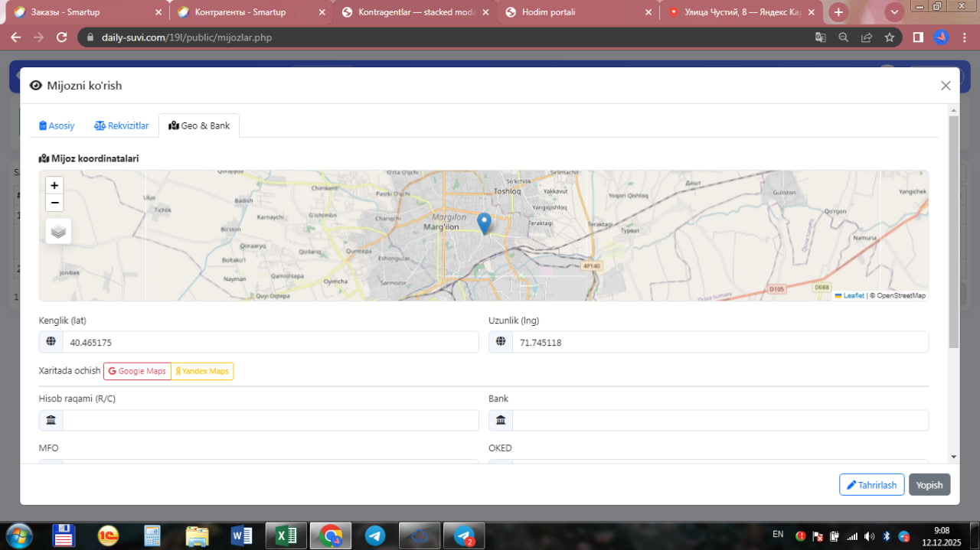Image resolution: width=980 pixels, height=550 pixels.
Task: Switch to the Asosiy tab
Action: (x=57, y=125)
